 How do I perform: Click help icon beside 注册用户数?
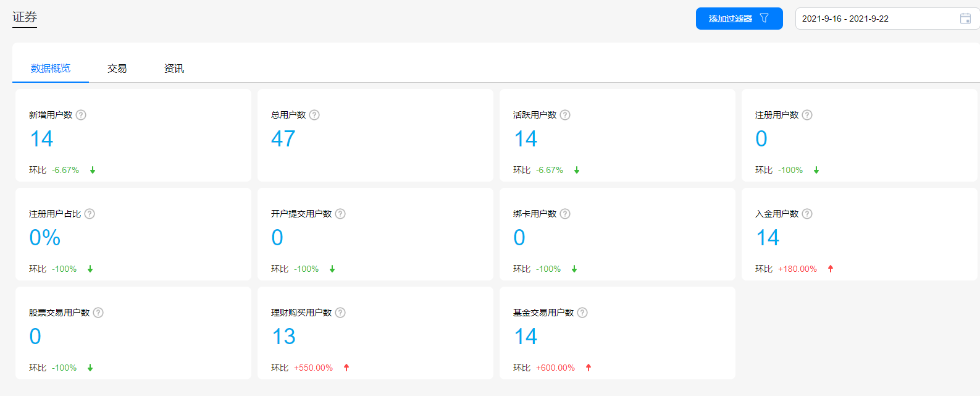tap(807, 115)
